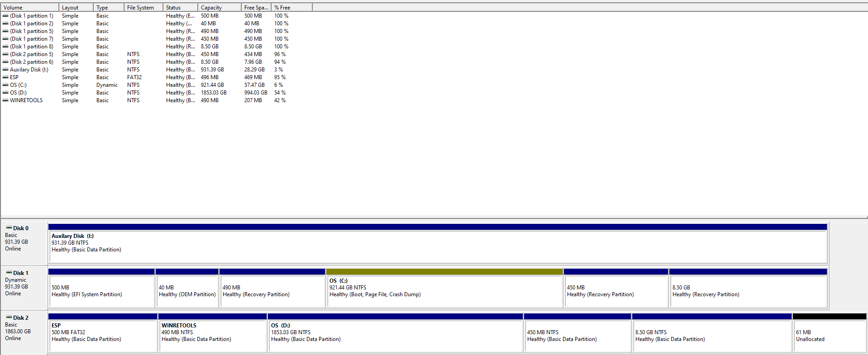Click the volume icon beside OS (C:) in list
Screen dimensions: 868x355
5,85
